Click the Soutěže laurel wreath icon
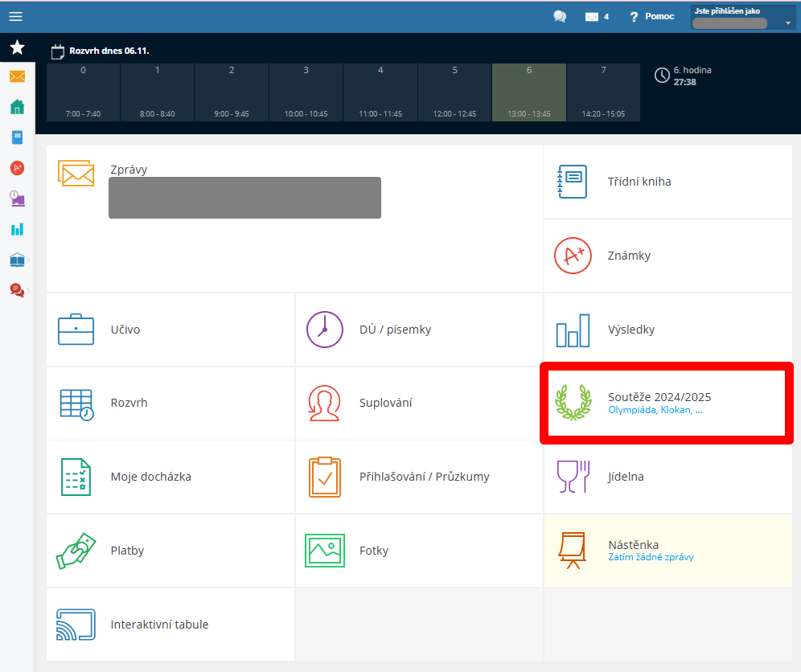The height and width of the screenshot is (672, 801). (573, 403)
